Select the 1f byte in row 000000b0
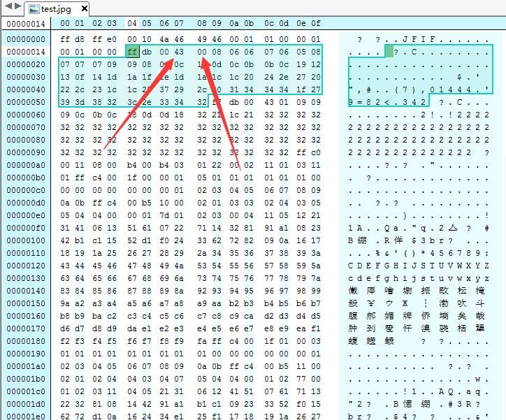 click(132, 178)
